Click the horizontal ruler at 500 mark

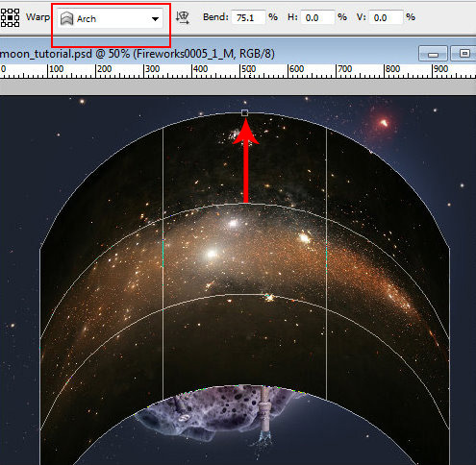(x=249, y=69)
